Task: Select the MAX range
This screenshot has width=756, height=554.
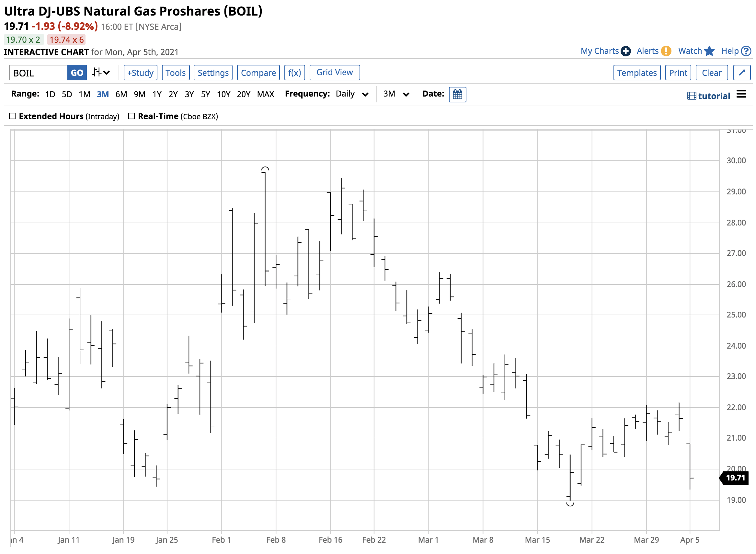Action: click(x=266, y=94)
